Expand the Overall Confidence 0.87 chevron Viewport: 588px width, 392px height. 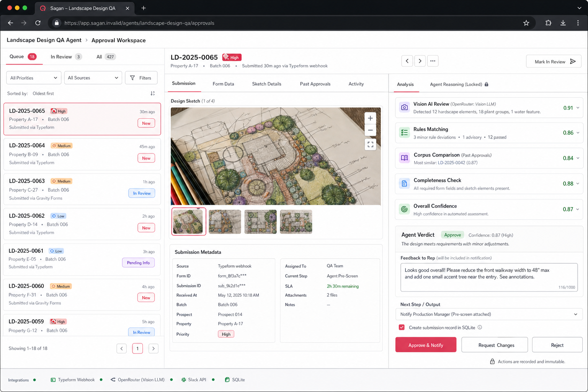coord(578,209)
